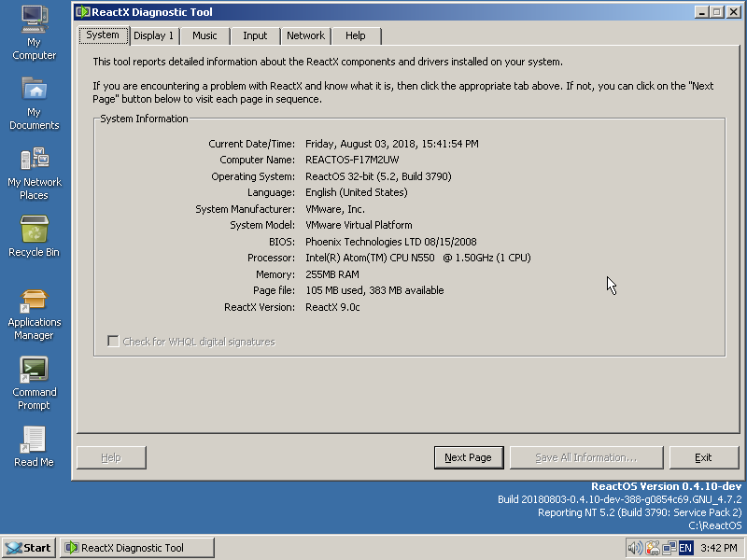Switch to the System tab

(103, 35)
